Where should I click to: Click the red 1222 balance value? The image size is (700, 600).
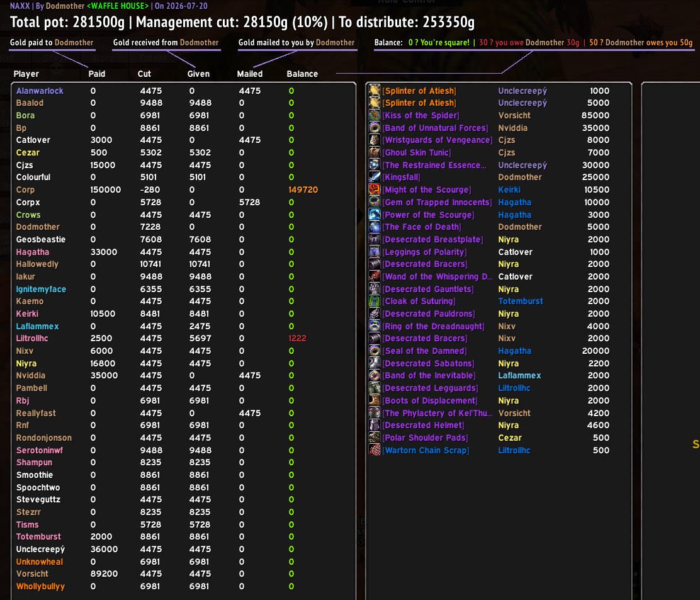[297, 338]
